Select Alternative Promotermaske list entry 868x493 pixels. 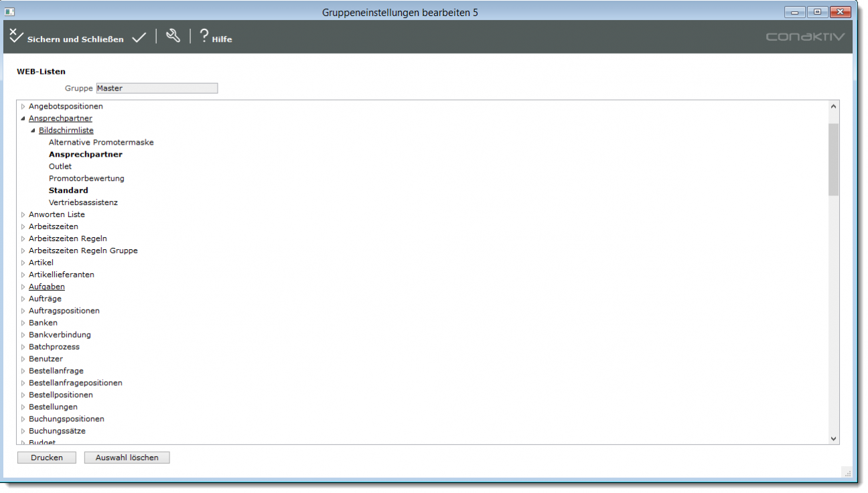[101, 143]
